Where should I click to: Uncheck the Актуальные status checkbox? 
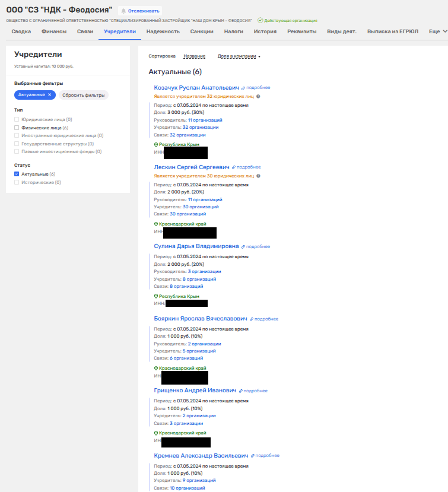(17, 174)
